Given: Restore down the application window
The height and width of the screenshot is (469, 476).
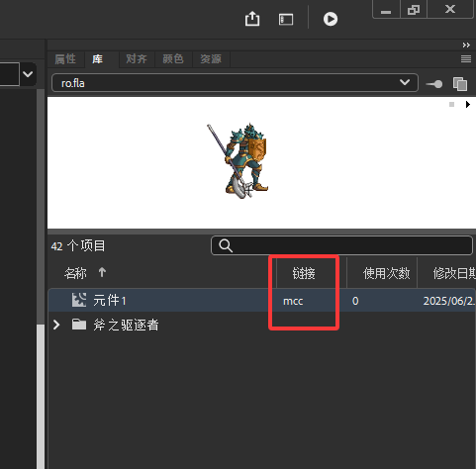Looking at the screenshot, I should click(x=414, y=10).
